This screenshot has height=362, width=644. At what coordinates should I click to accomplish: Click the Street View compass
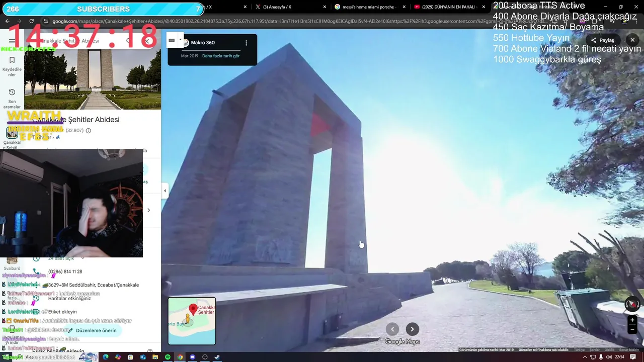click(x=632, y=304)
